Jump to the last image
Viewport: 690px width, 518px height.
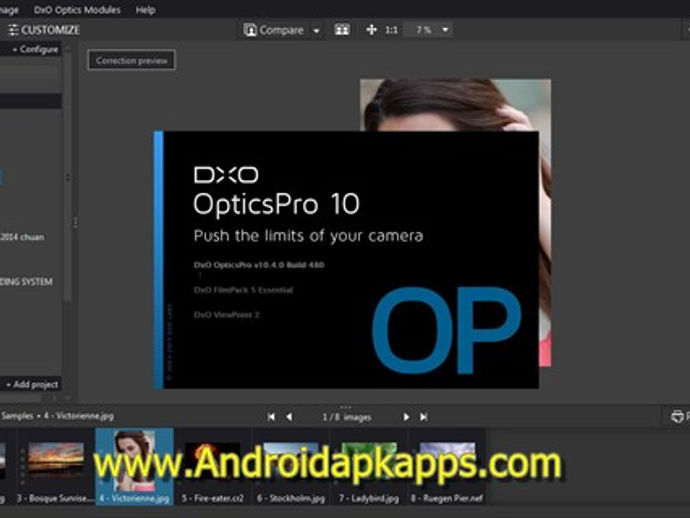click(x=423, y=416)
